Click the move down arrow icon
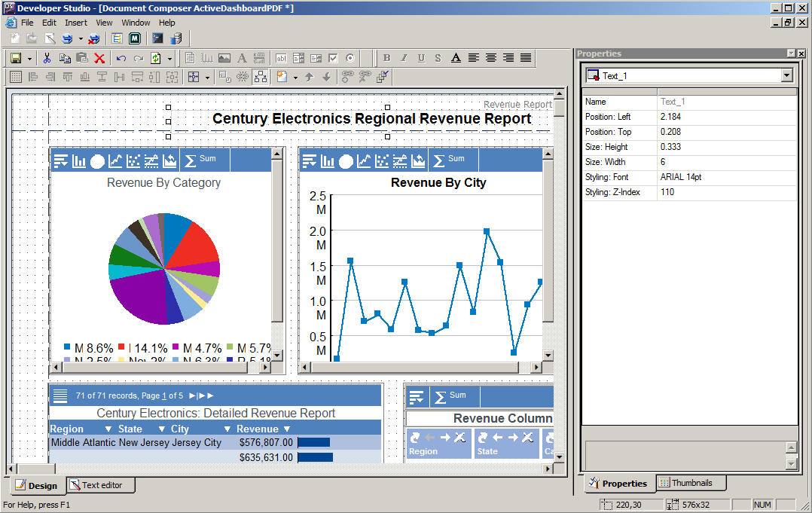The height and width of the screenshot is (513, 812). pos(327,77)
